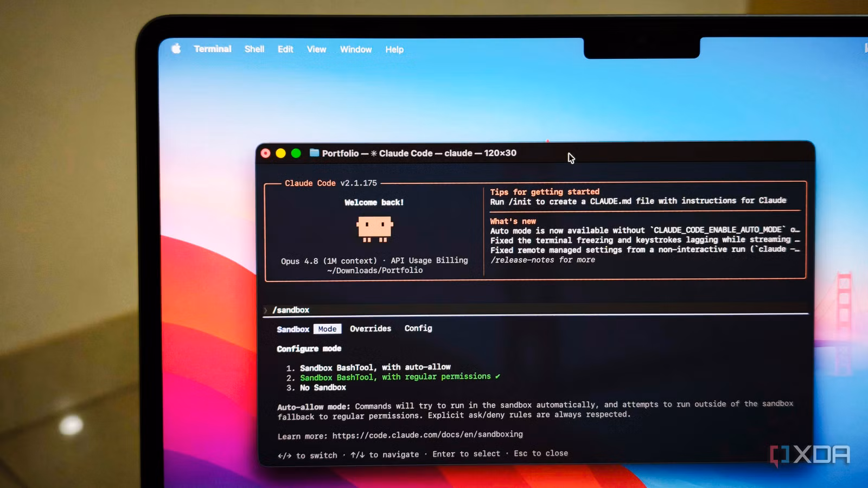This screenshot has width=868, height=488.
Task: Click the Configure mode heading
Action: click(309, 349)
